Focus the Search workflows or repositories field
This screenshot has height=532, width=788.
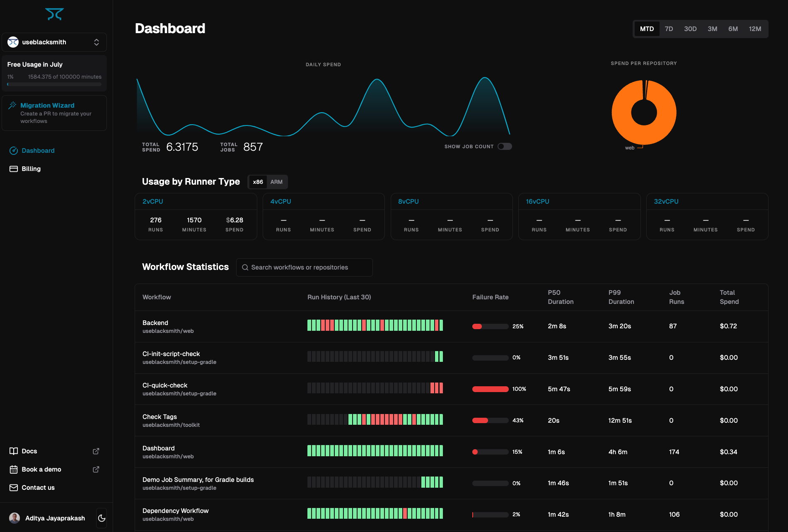305,267
